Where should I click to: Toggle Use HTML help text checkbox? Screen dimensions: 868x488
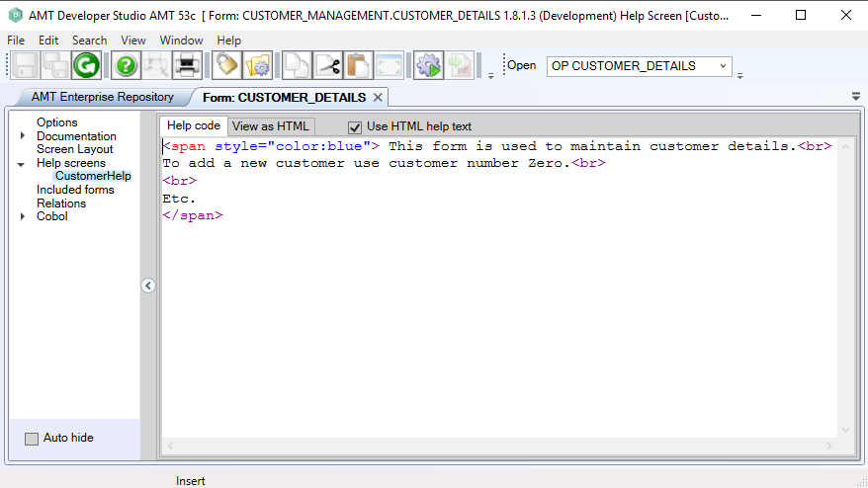click(x=355, y=127)
